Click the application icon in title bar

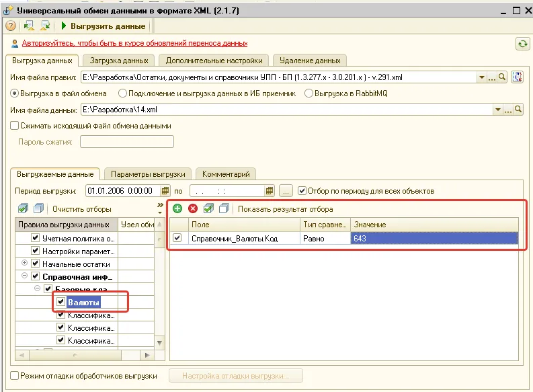[x=8, y=10]
